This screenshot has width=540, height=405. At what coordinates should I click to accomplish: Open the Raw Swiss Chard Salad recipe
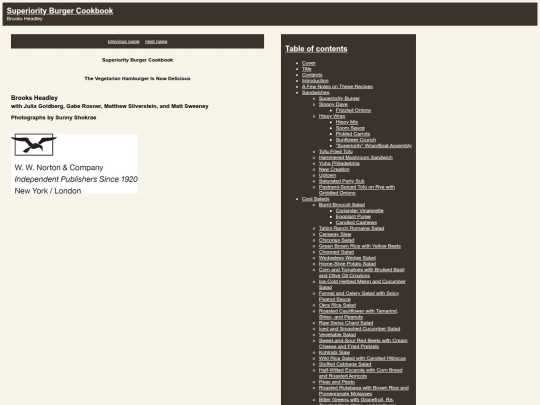[346, 323]
